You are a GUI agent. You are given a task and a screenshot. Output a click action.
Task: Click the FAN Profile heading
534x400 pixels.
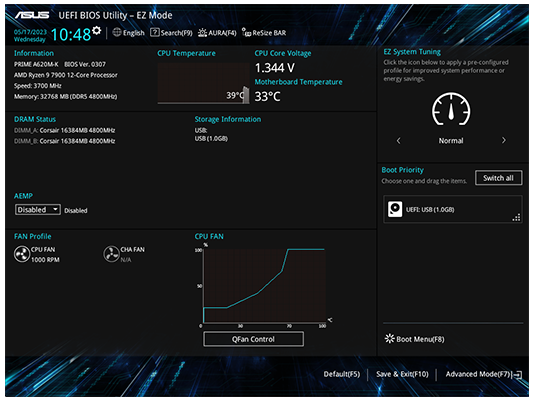[33, 236]
